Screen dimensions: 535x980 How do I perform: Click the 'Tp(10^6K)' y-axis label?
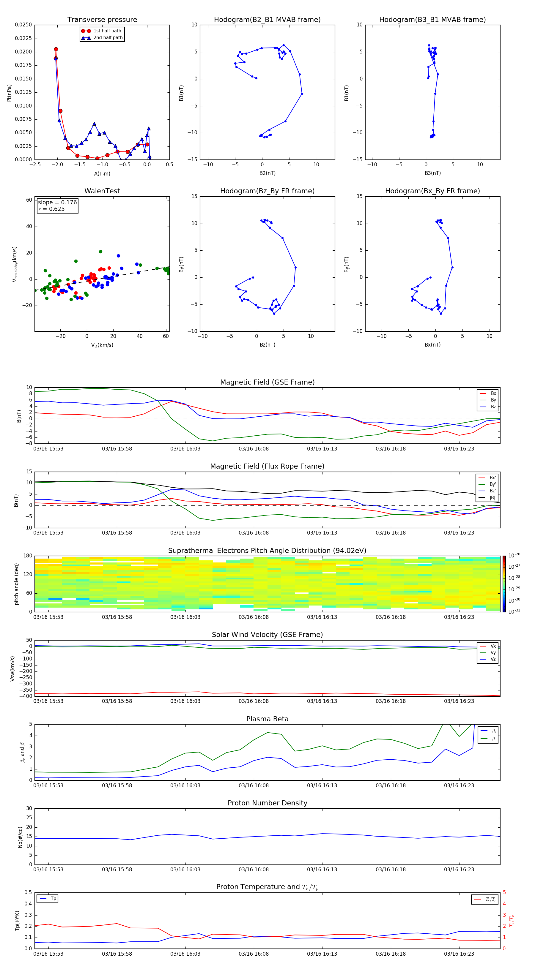(x=18, y=921)
